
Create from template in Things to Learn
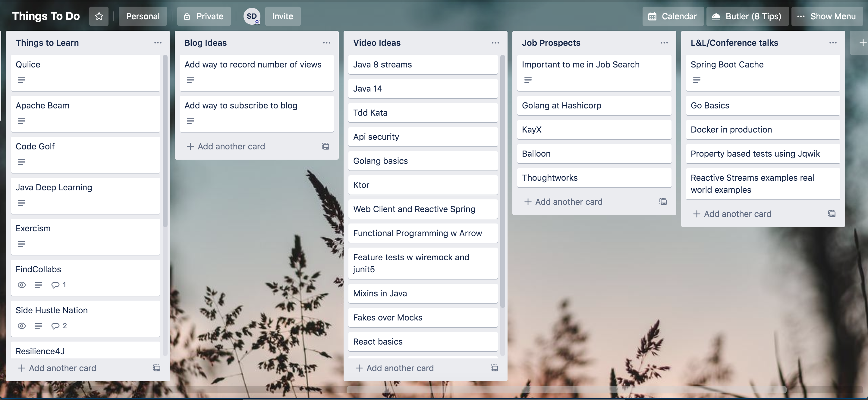pyautogui.click(x=157, y=368)
